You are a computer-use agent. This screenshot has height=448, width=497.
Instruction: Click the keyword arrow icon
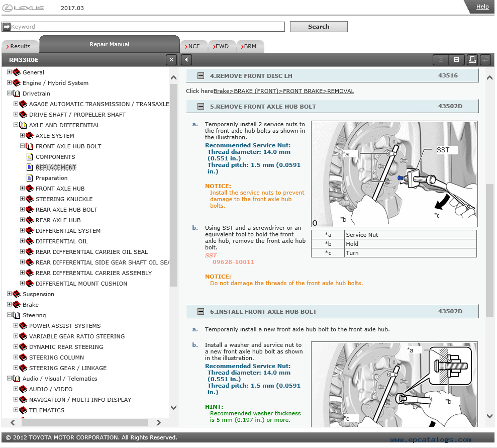[7, 27]
